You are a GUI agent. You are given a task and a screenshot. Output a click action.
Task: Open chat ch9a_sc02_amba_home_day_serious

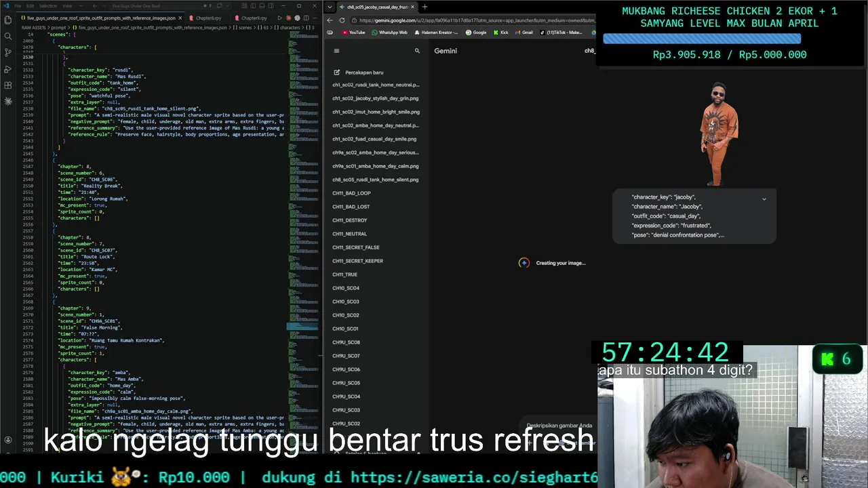[x=376, y=152]
